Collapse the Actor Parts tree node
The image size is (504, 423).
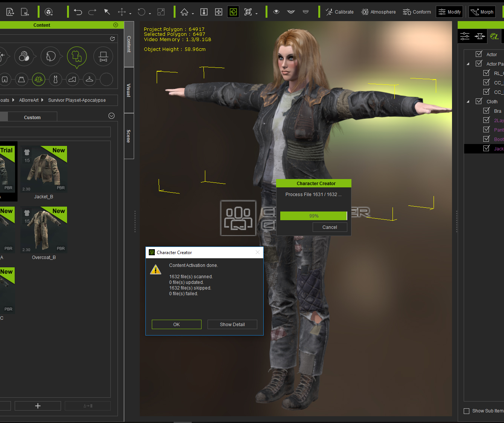click(468, 64)
